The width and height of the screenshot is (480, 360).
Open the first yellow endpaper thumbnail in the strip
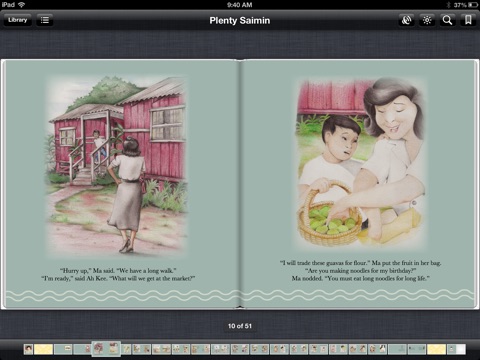[x=43, y=349]
